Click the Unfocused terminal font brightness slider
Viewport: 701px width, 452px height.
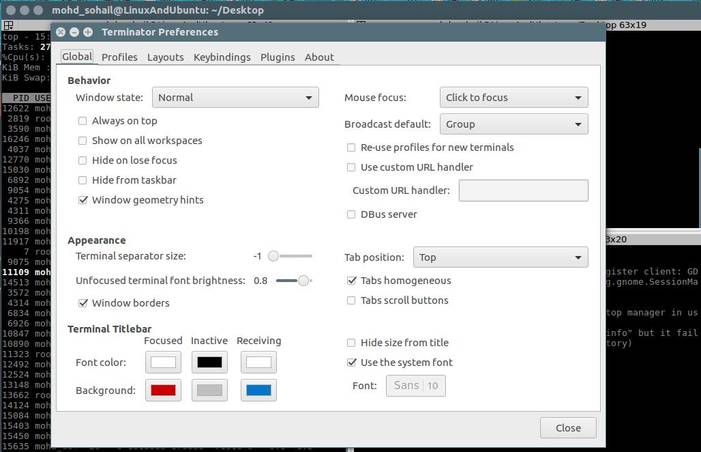point(293,281)
